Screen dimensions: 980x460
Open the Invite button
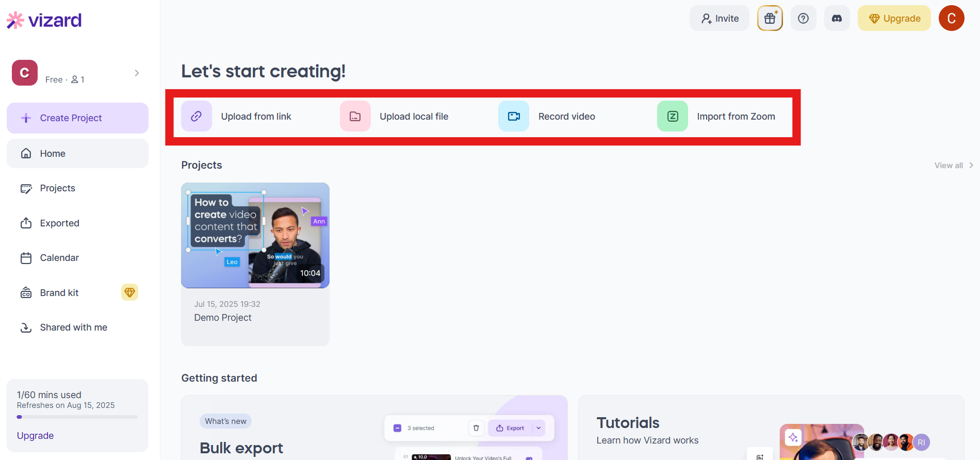click(x=720, y=19)
